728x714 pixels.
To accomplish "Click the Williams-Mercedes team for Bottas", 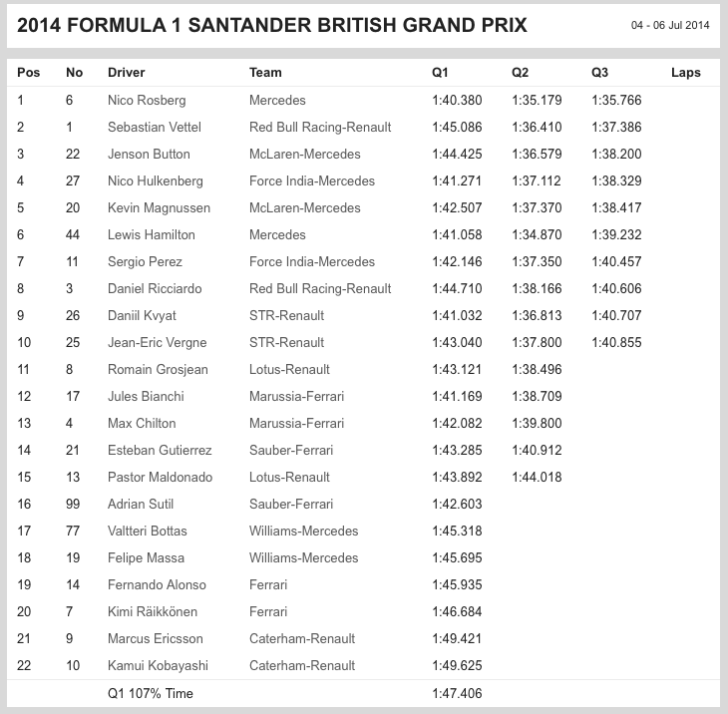I will (x=303, y=532).
